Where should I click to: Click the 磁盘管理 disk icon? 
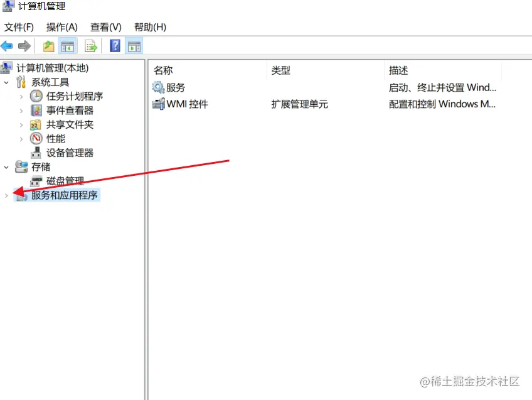point(36,181)
